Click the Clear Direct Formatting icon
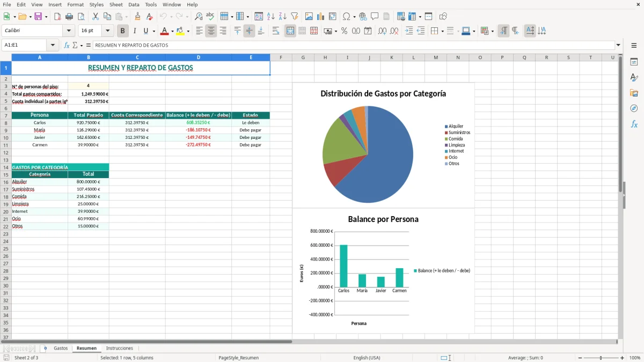Viewport: 644px width, 362px height. 149,17
